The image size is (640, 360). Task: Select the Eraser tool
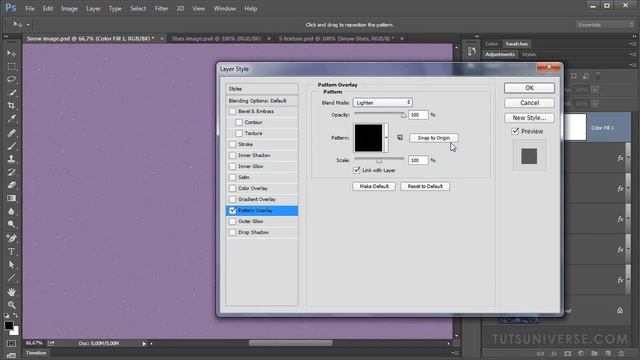pyautogui.click(x=11, y=185)
